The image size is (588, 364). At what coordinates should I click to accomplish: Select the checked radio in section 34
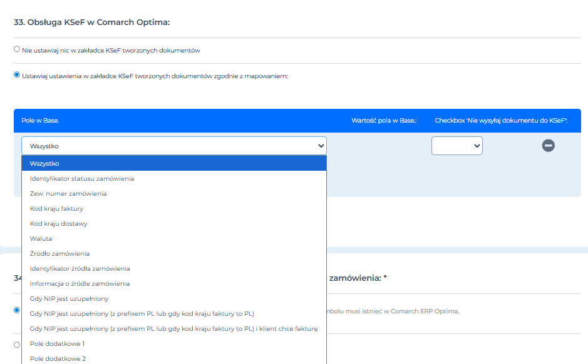[17, 310]
